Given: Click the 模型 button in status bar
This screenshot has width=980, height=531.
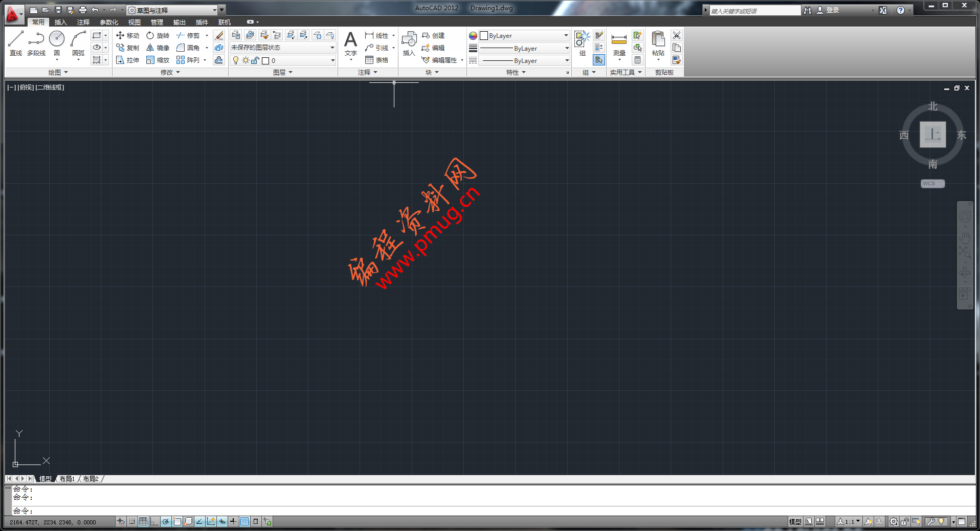Looking at the screenshot, I should pyautogui.click(x=795, y=521).
